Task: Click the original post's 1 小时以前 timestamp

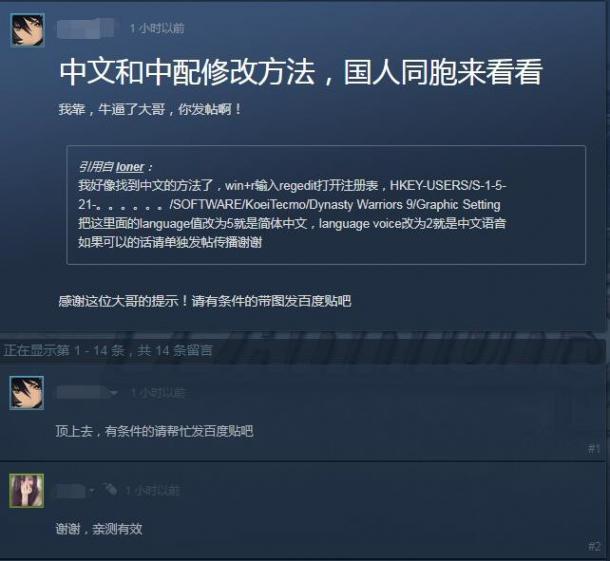Action: [x=157, y=28]
